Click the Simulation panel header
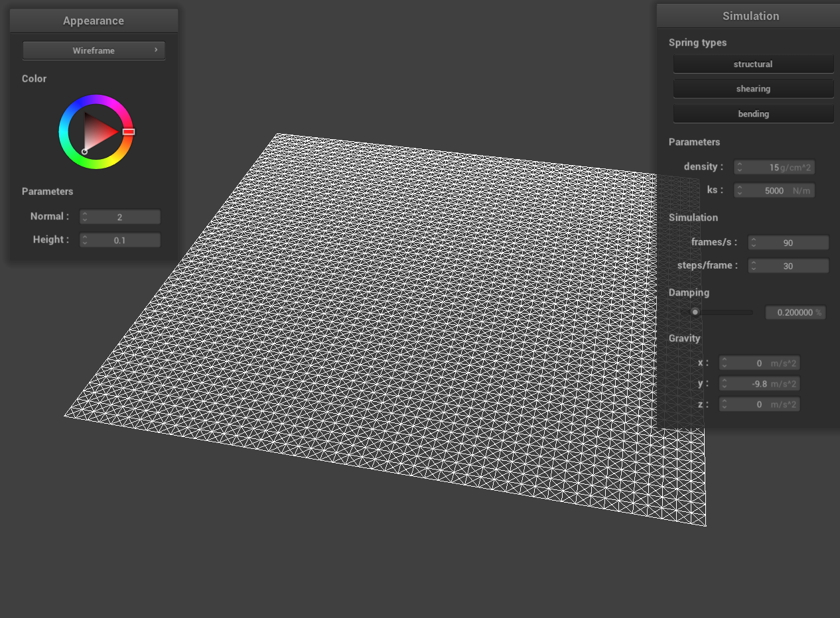 750,16
